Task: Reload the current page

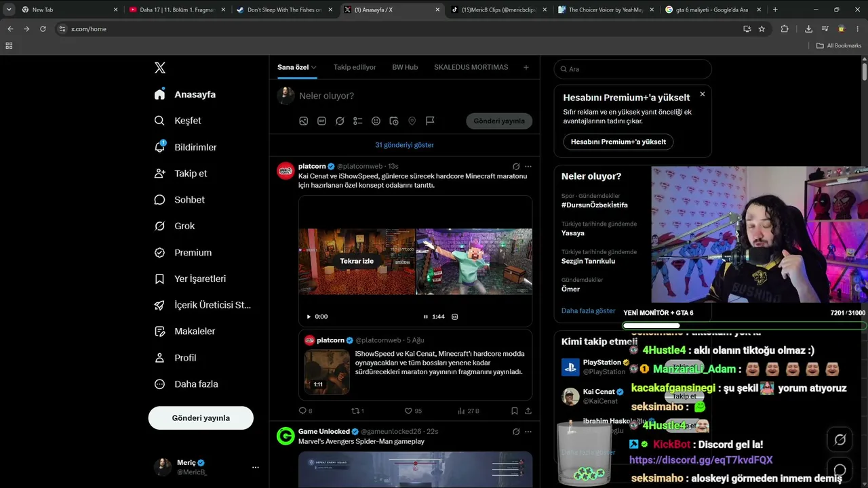Action: 43,29
